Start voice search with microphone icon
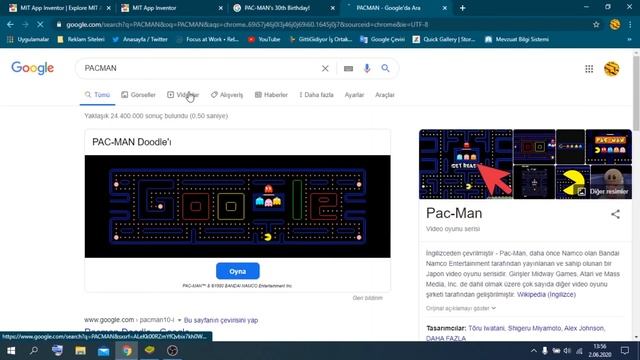Image resolution: width=640 pixels, height=360 pixels. click(367, 69)
